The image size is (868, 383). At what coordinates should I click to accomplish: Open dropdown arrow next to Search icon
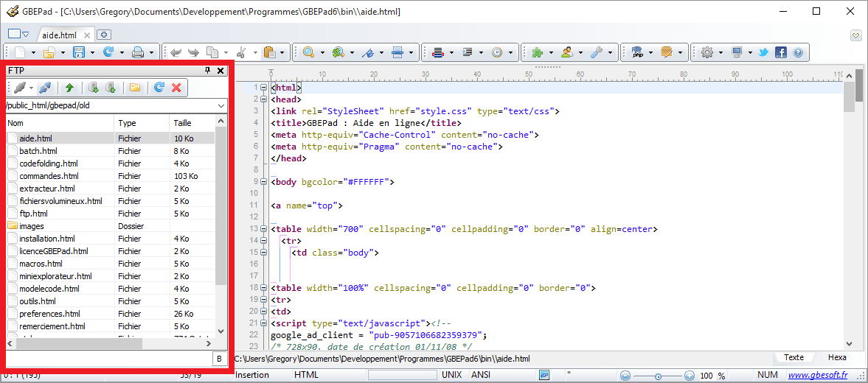(x=322, y=52)
